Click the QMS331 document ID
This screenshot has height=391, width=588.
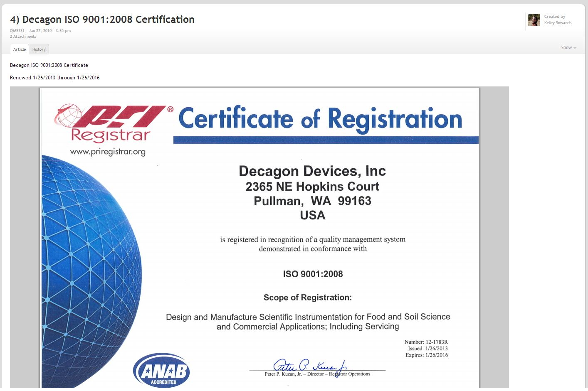pyautogui.click(x=17, y=31)
